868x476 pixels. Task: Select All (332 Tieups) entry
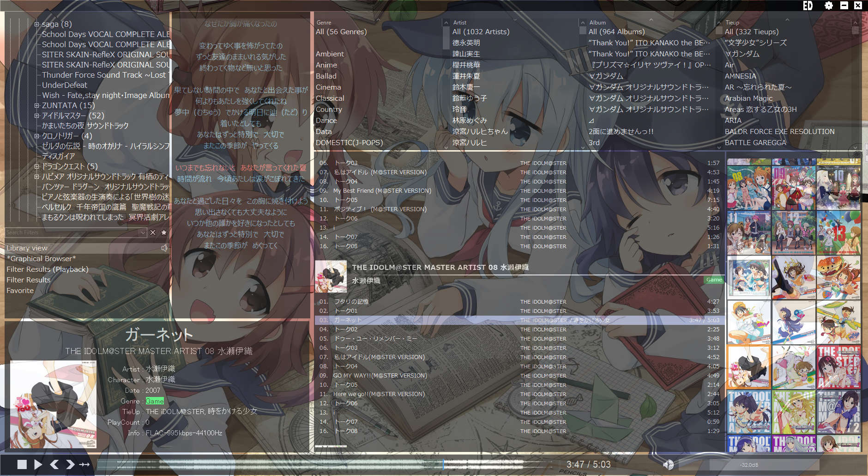pos(752,32)
